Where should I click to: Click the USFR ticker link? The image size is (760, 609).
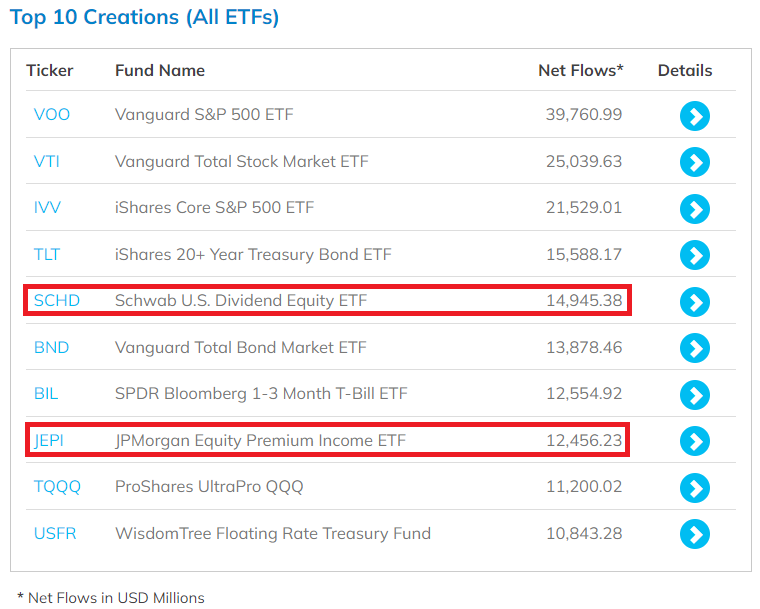point(55,533)
